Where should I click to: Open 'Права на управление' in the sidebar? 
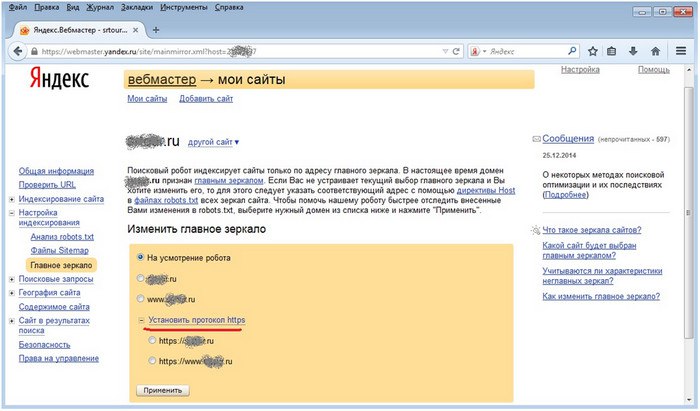click(58, 358)
